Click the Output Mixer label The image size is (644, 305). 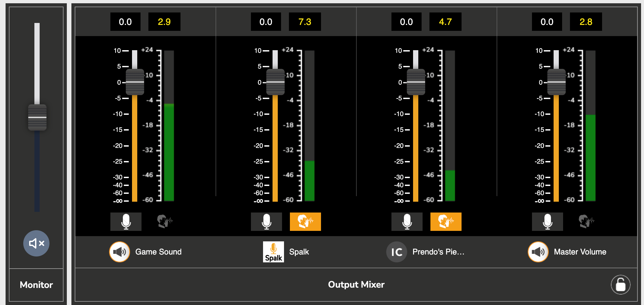pos(356,284)
